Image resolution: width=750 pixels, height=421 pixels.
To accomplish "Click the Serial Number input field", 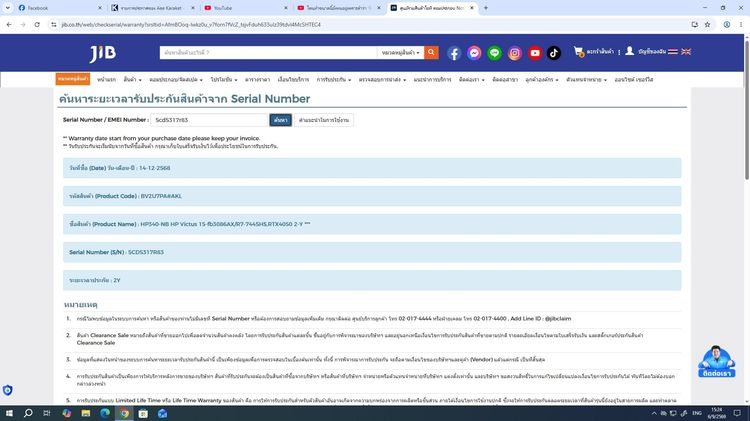I will pos(209,120).
